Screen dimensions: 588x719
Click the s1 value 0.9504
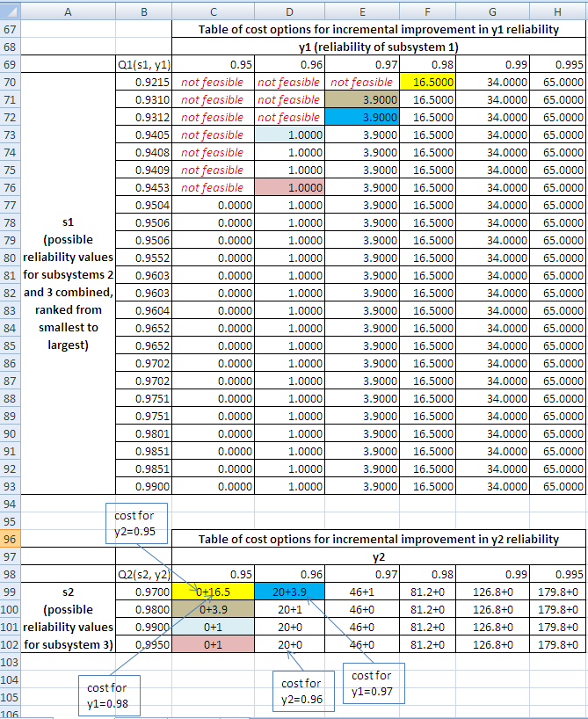pyautogui.click(x=143, y=205)
